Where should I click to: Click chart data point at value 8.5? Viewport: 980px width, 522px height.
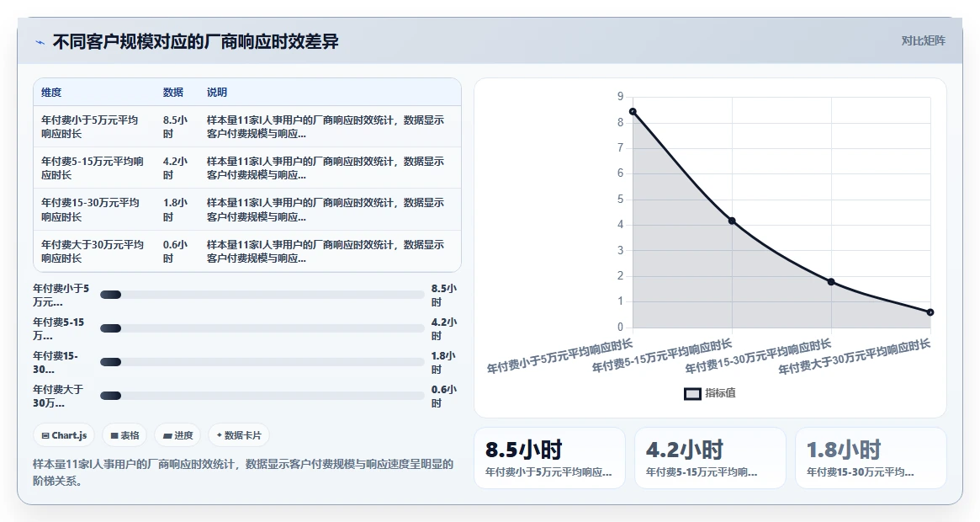[x=633, y=111]
